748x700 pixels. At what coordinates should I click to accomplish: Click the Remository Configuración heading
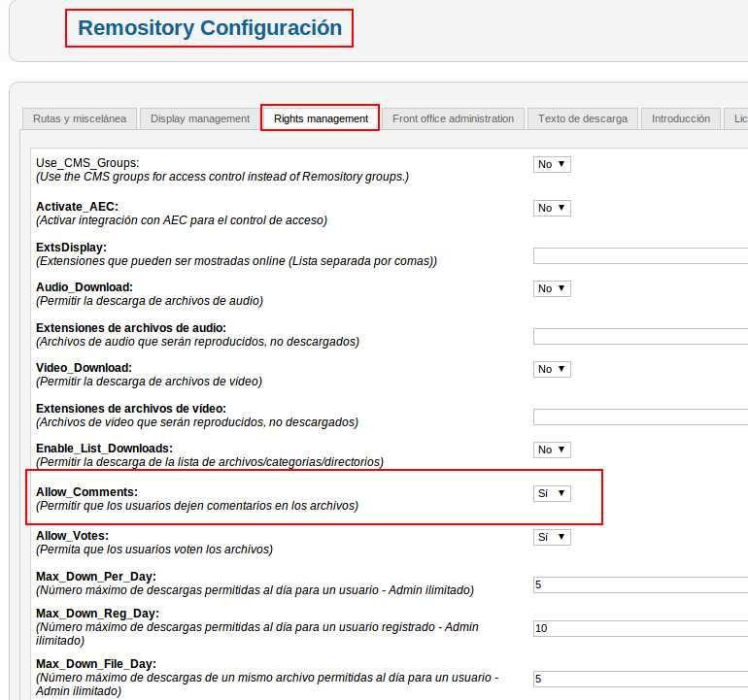(x=210, y=27)
